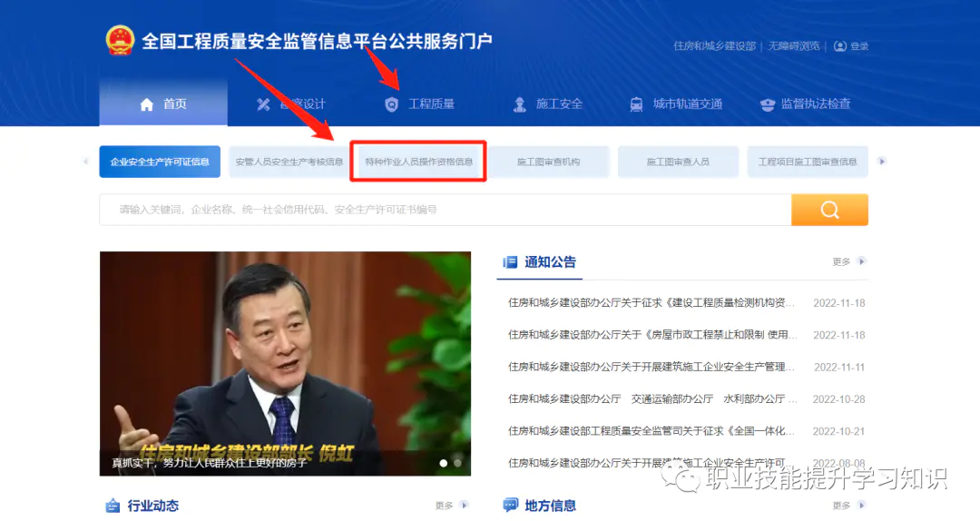Open the notice dated 2022-11-11

[652, 367]
